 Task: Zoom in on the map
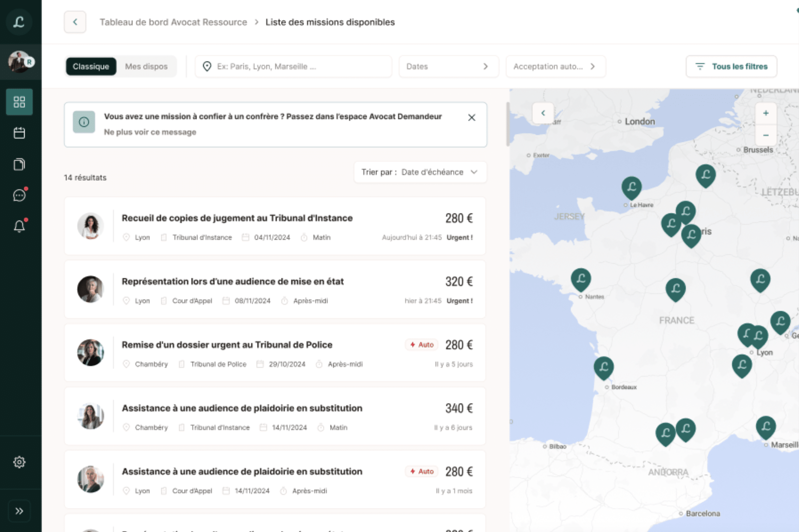[x=765, y=113]
